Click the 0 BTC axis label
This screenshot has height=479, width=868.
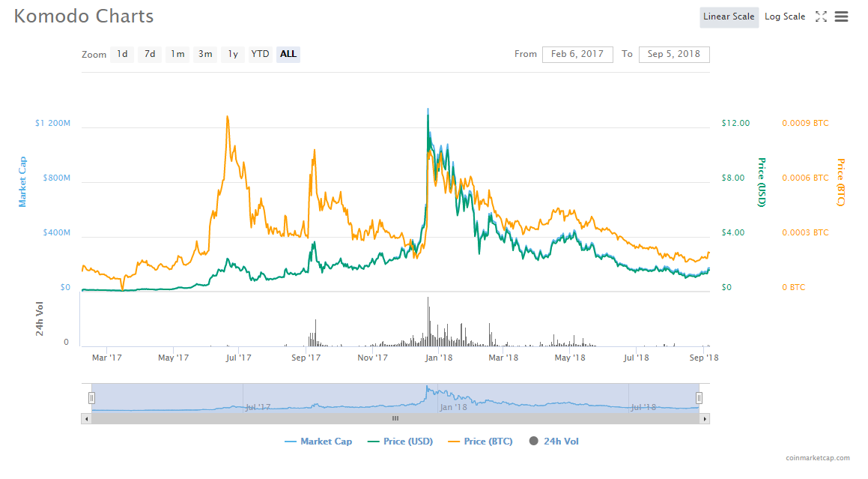tap(794, 288)
